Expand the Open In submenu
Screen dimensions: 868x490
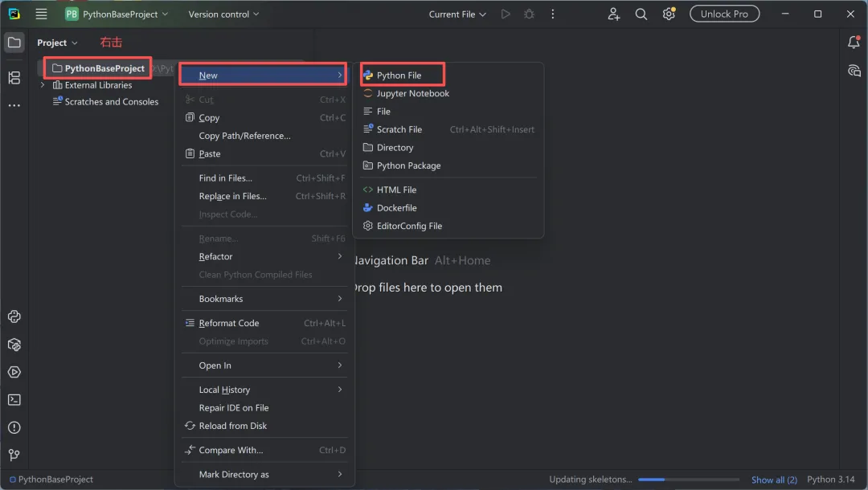(x=264, y=365)
